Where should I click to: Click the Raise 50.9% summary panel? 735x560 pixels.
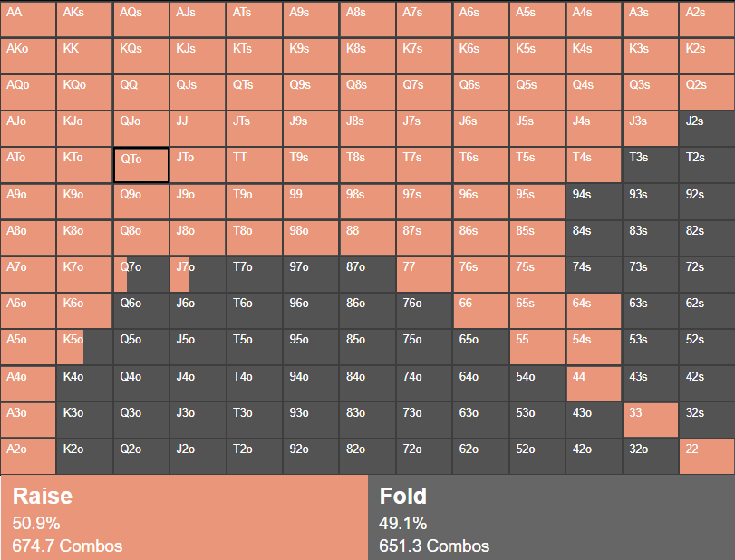(x=184, y=518)
